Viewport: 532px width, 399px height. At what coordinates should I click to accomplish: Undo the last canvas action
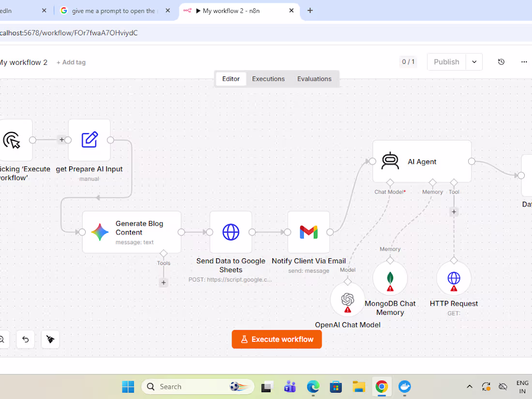(x=26, y=340)
